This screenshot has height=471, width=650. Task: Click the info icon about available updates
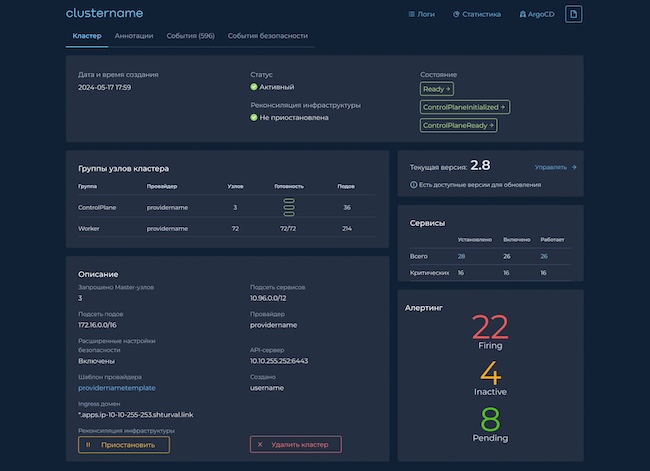point(414,185)
